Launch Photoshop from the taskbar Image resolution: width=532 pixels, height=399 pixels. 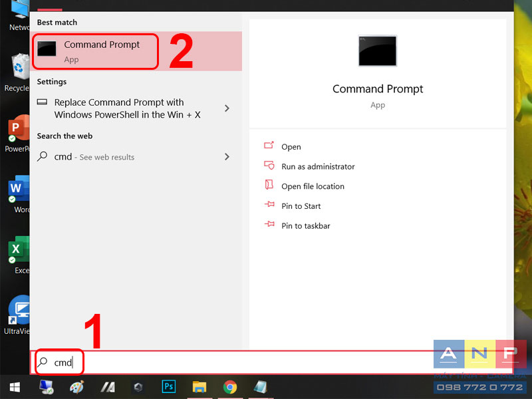pyautogui.click(x=169, y=386)
